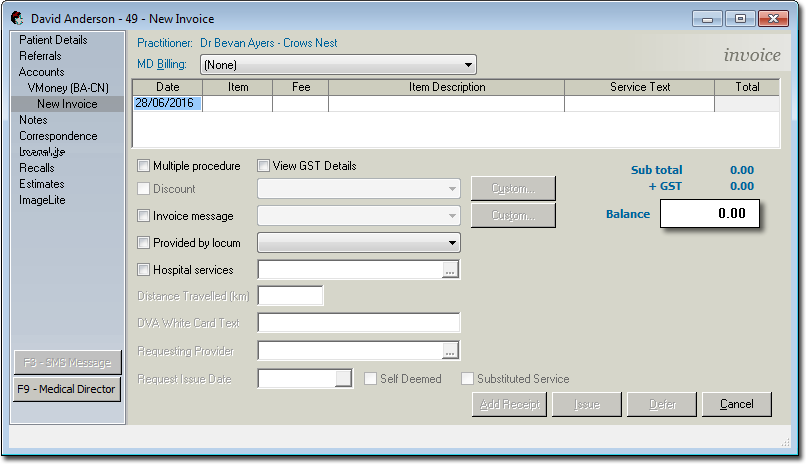Select Patient Details in the sidebar
The height and width of the screenshot is (464, 806).
pos(53,40)
